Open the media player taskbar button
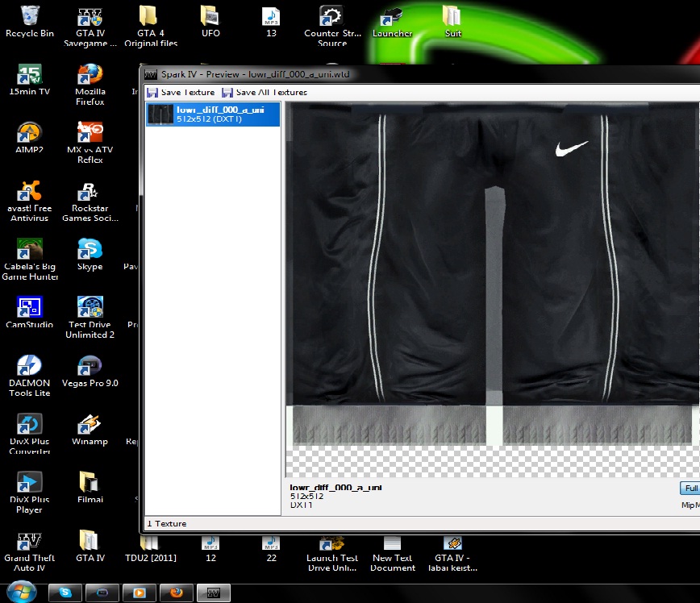The image size is (700, 603). click(x=140, y=593)
